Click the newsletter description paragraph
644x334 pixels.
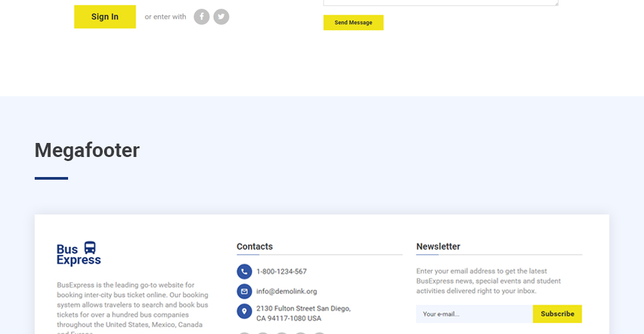[489, 281]
